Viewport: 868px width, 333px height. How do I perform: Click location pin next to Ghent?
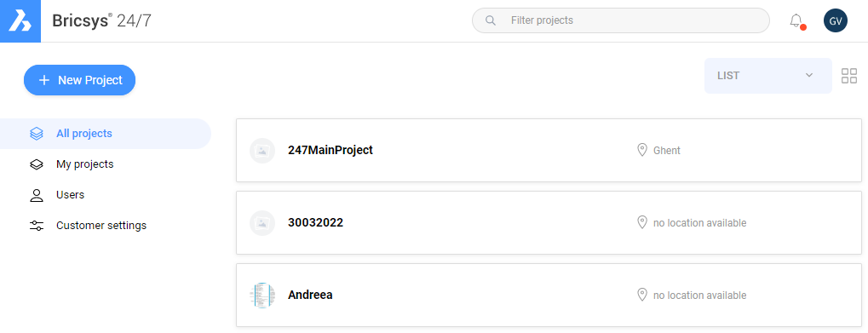click(642, 150)
